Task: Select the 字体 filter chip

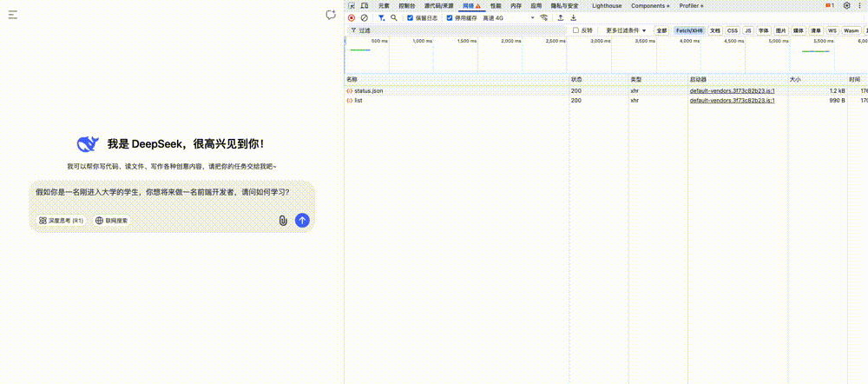Action: point(764,30)
